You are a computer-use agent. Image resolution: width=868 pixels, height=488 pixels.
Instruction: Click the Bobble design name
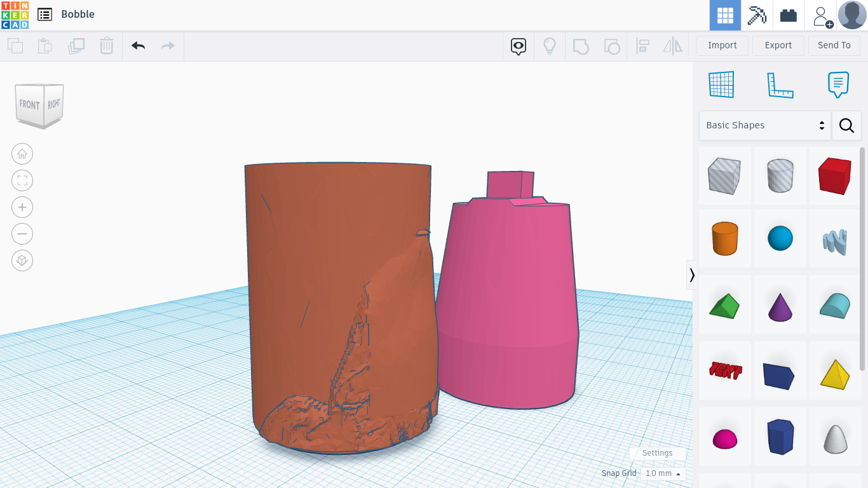(78, 14)
